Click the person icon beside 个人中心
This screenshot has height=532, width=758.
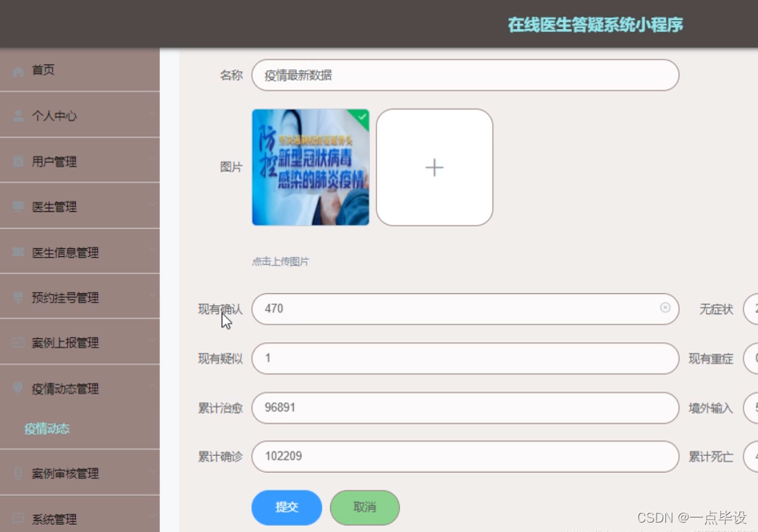tap(19, 115)
